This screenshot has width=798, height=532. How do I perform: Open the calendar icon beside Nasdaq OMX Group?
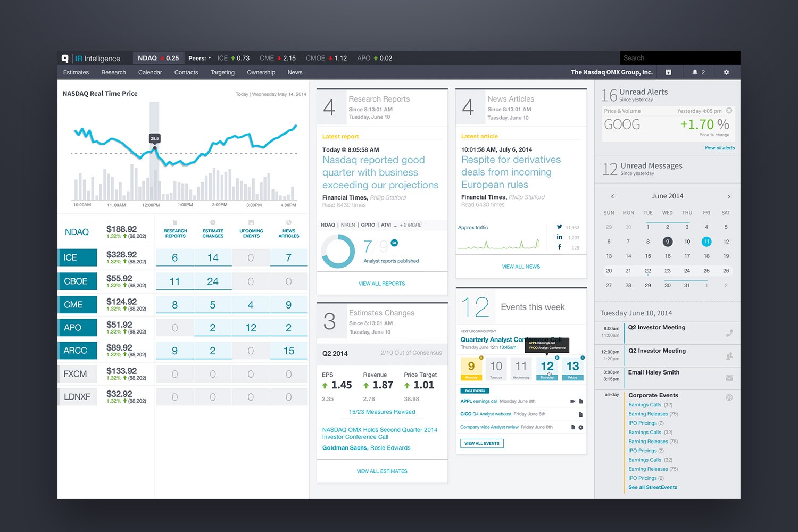point(668,72)
